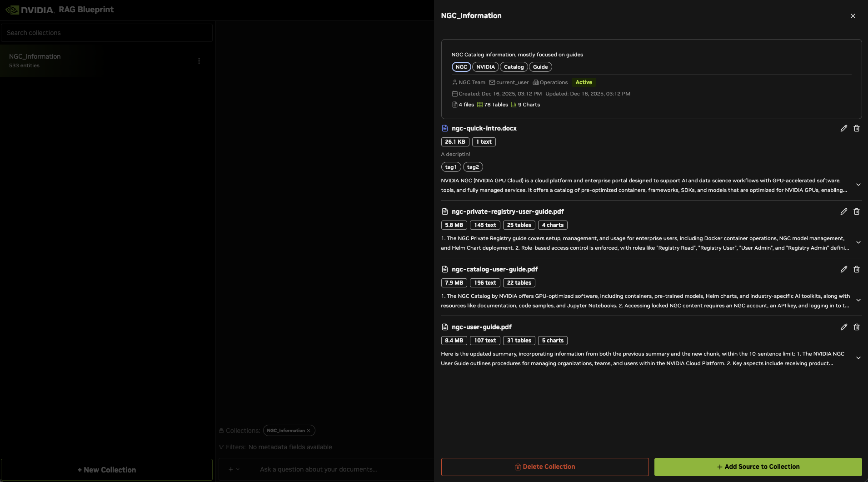The width and height of the screenshot is (868, 482).
Task: Expand the ngc-user-guide.pdf summary text
Action: pos(858,358)
